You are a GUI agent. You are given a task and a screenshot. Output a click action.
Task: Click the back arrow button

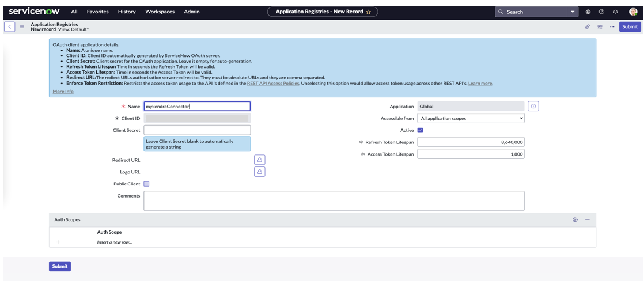tap(9, 26)
